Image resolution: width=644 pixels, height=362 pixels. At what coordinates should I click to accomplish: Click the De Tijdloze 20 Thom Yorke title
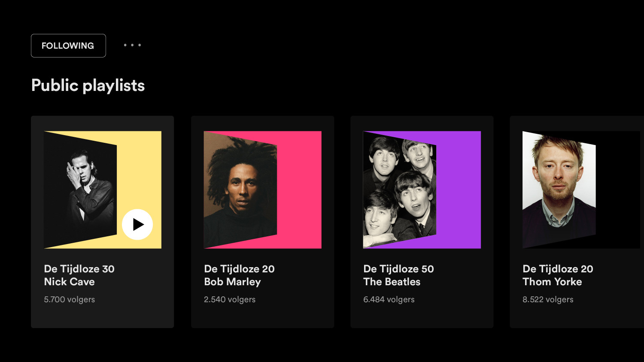[558, 275]
